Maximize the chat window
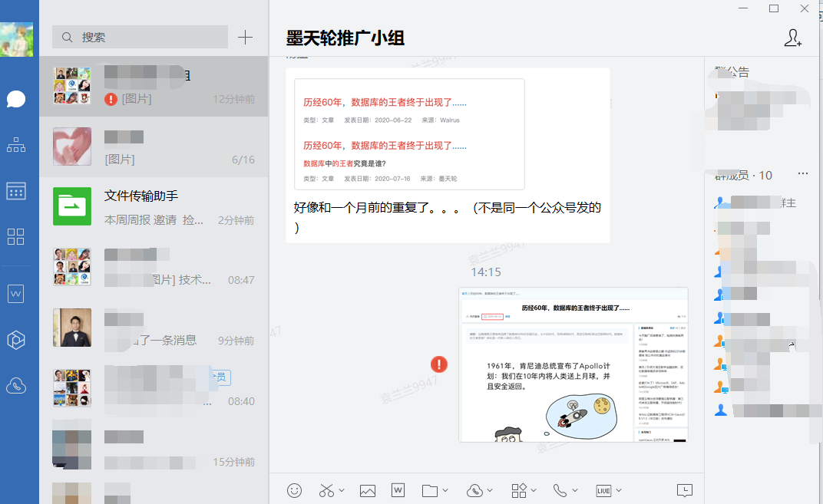The image size is (823, 504). coord(774,8)
